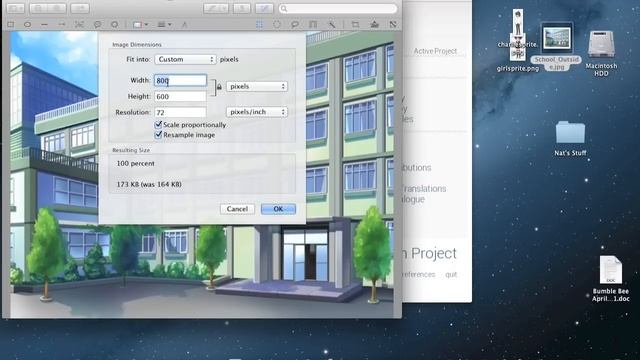Select the Rectangular Selection tool
Image resolution: width=640 pixels, height=360 pixels.
(x=259, y=24)
